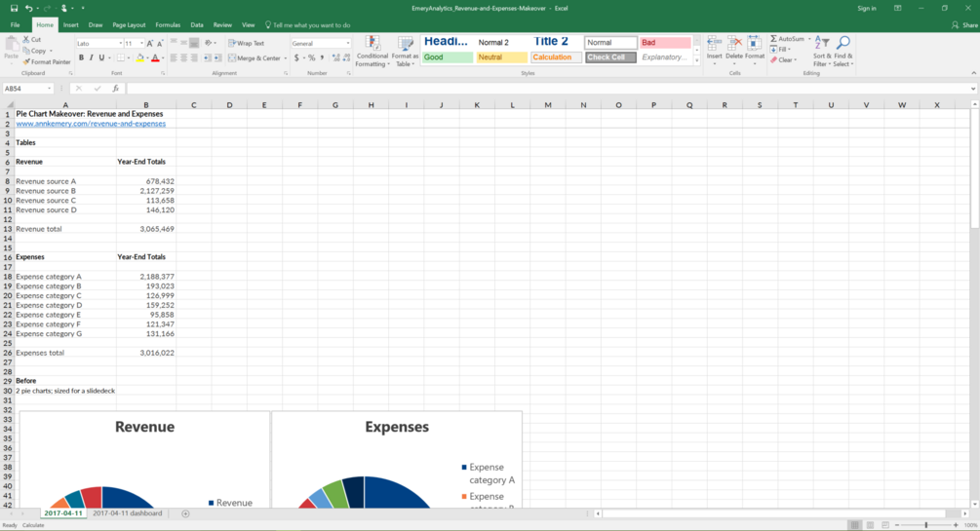Click Format cells icon
980x531 pixels.
pos(755,52)
